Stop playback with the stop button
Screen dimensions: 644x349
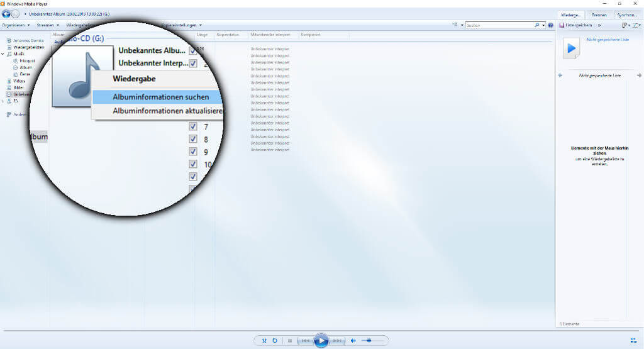289,340
